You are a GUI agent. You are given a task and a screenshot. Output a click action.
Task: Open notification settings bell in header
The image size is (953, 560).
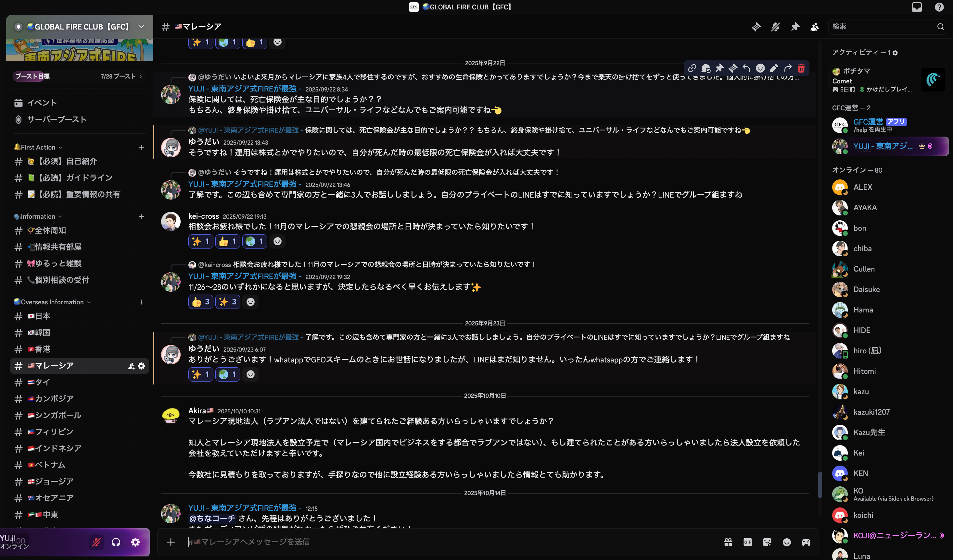click(776, 27)
